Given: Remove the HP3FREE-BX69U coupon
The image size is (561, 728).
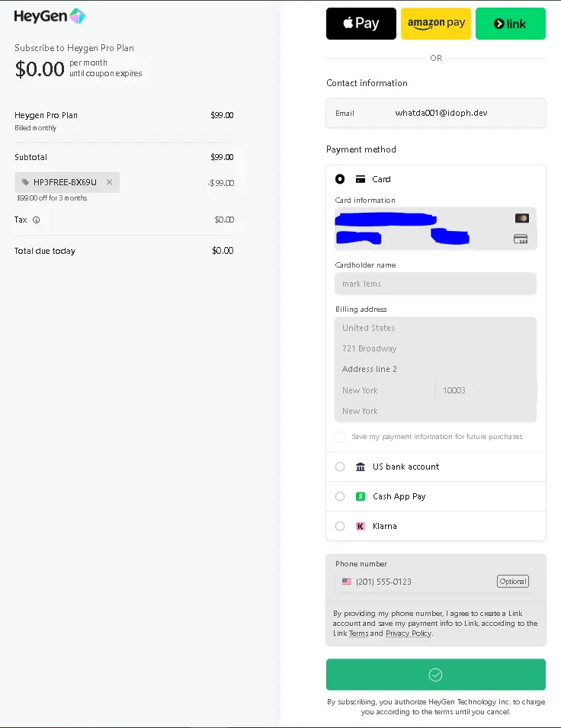Looking at the screenshot, I should pos(109,182).
